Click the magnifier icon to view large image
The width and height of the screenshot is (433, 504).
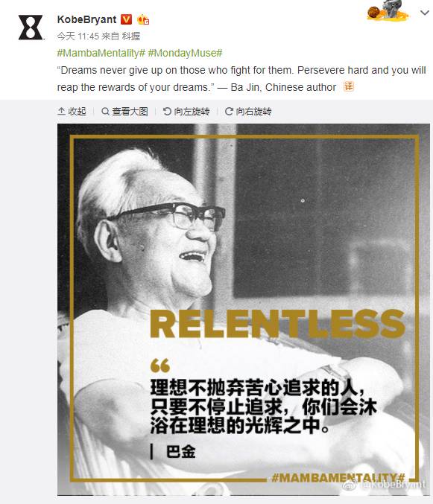tap(105, 112)
